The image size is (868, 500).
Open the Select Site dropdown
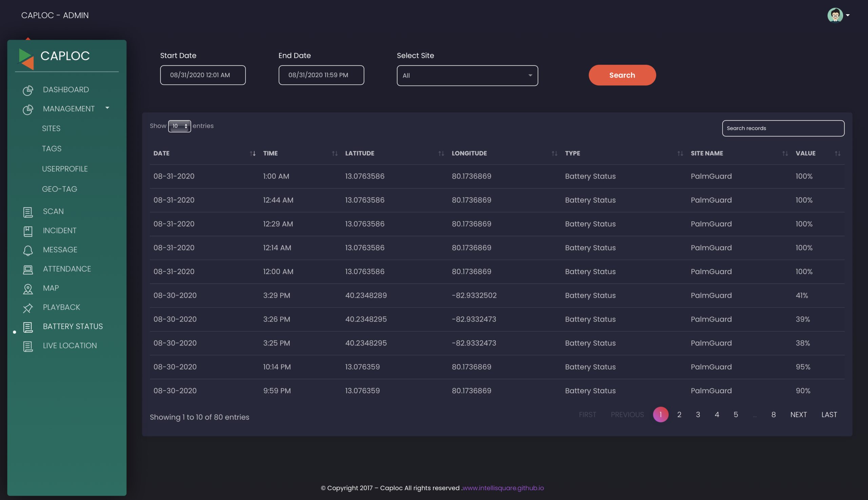tap(467, 76)
